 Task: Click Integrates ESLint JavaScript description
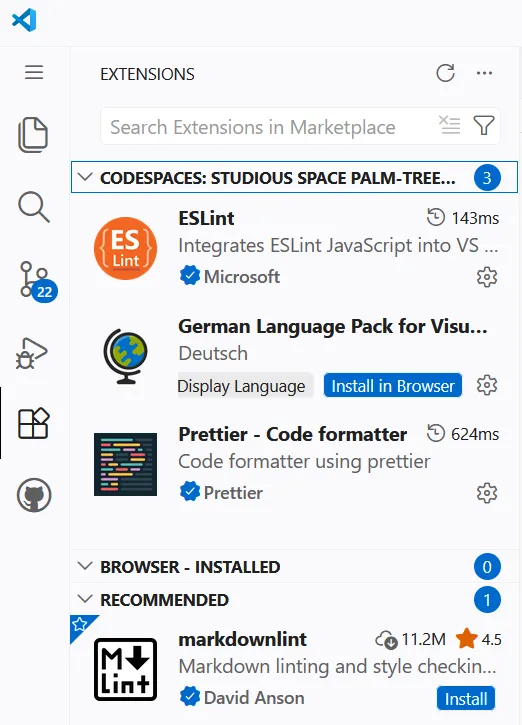coord(338,246)
